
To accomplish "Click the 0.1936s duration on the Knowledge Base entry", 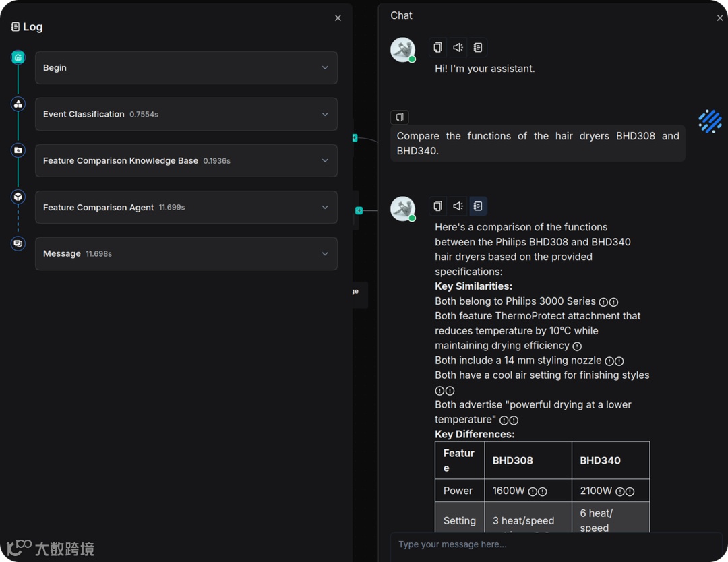I will [217, 161].
